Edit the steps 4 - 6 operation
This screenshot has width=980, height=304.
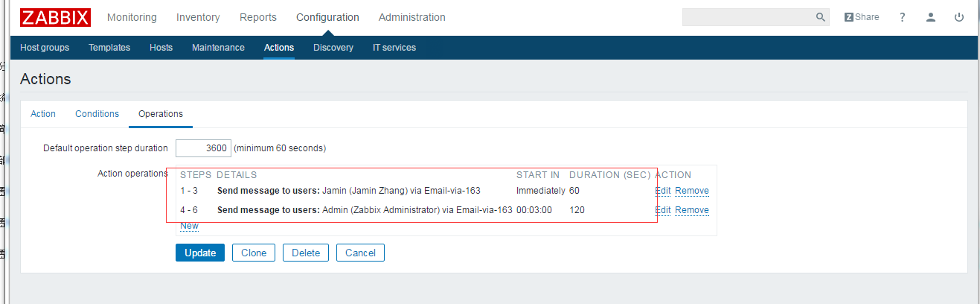click(663, 210)
